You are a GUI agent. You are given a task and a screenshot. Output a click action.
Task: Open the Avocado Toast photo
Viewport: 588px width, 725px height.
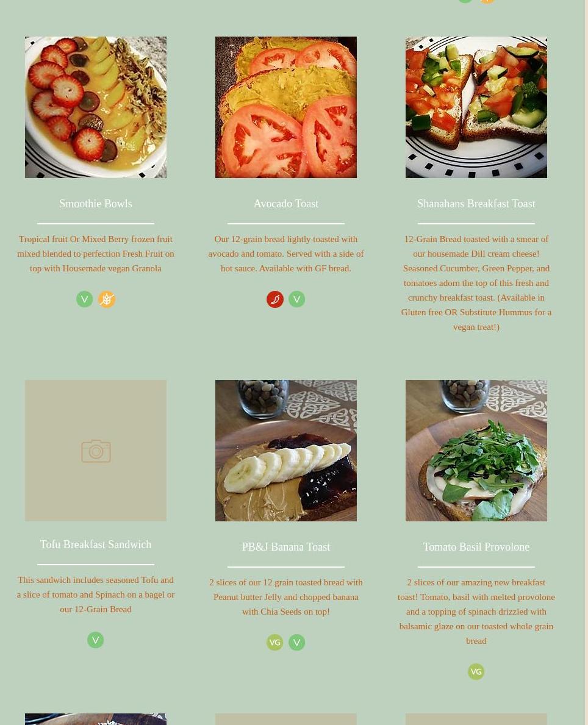tap(286, 107)
